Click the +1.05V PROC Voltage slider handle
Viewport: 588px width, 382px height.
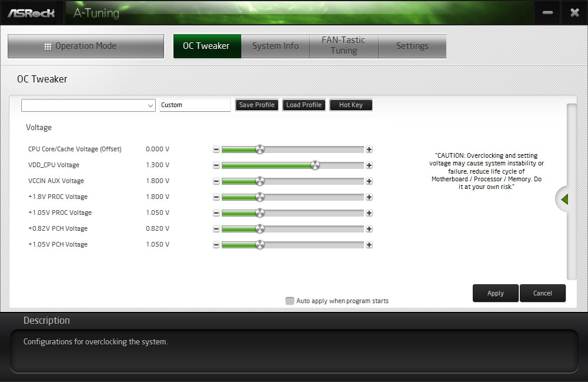pos(260,212)
